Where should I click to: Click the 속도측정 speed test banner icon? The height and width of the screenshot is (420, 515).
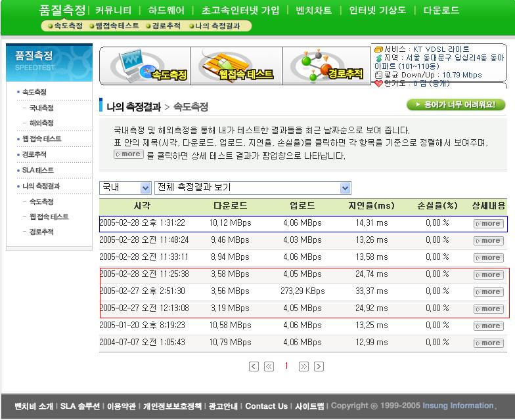[145, 66]
